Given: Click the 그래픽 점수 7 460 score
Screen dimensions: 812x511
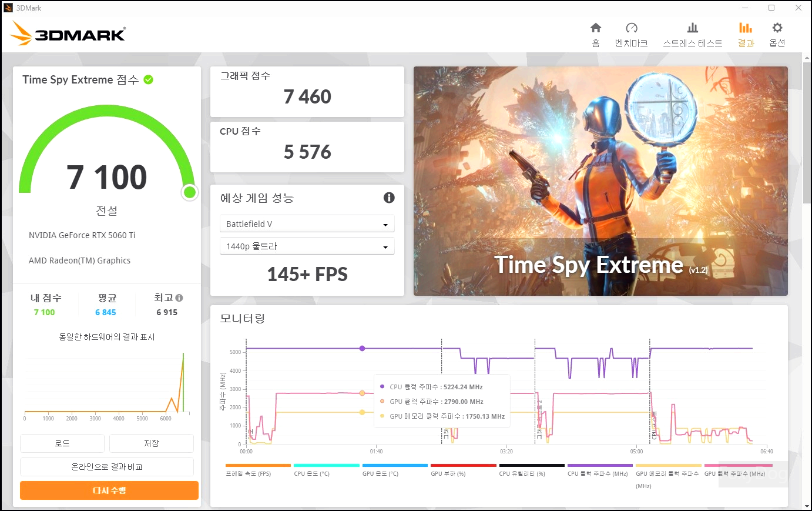Looking at the screenshot, I should 307,97.
